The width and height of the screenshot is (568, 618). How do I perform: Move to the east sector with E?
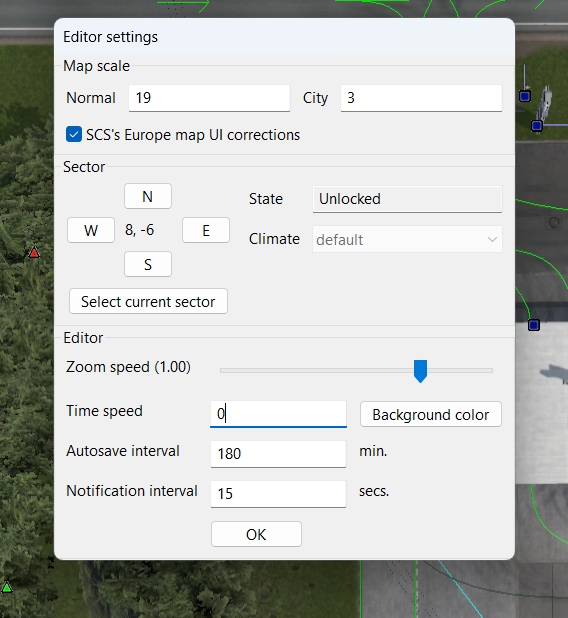tap(206, 230)
